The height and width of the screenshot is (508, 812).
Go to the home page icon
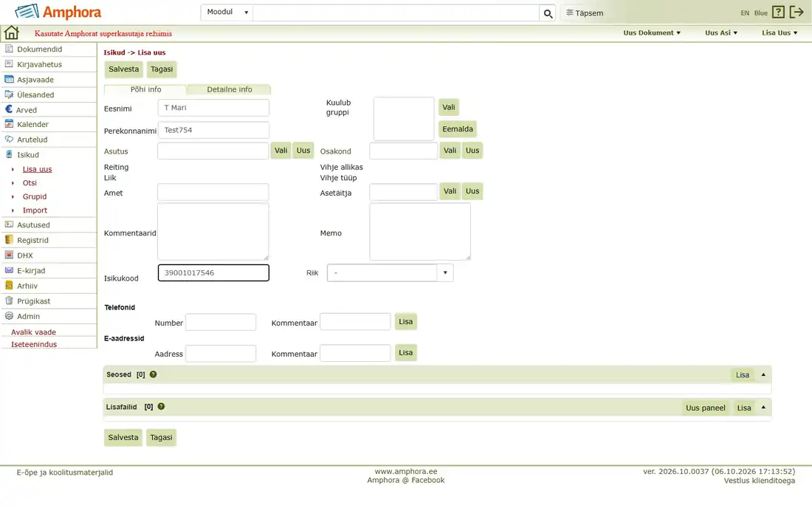[11, 33]
